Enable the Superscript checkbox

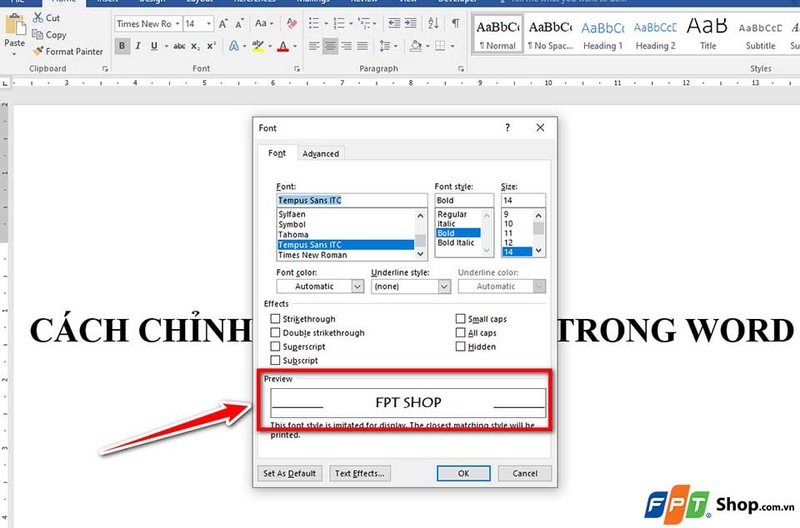(x=275, y=346)
